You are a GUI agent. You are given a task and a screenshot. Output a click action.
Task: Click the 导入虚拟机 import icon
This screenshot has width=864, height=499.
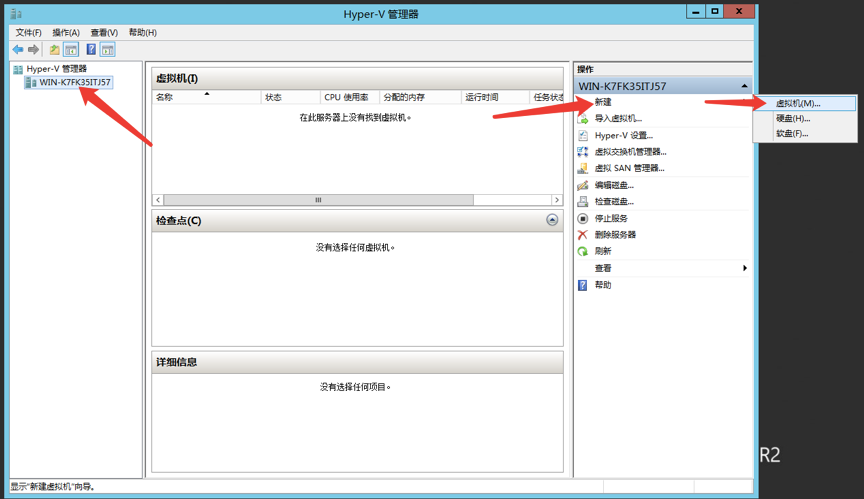582,118
